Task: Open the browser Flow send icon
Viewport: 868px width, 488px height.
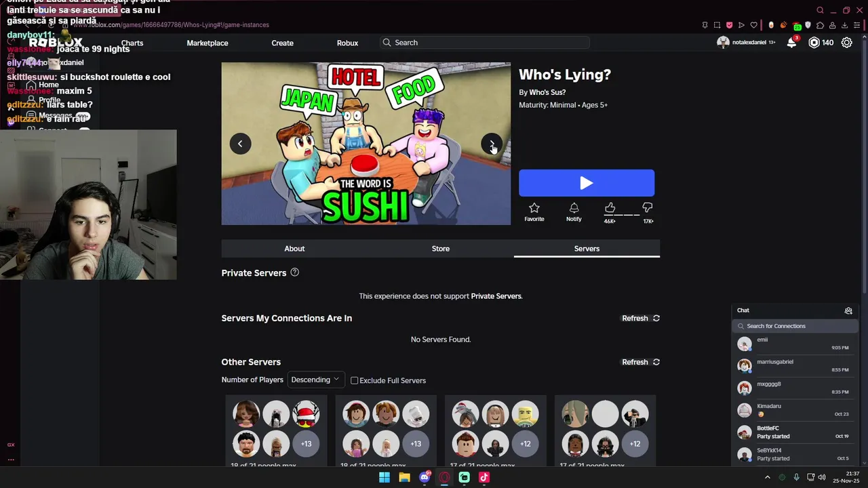Action: [x=741, y=25]
